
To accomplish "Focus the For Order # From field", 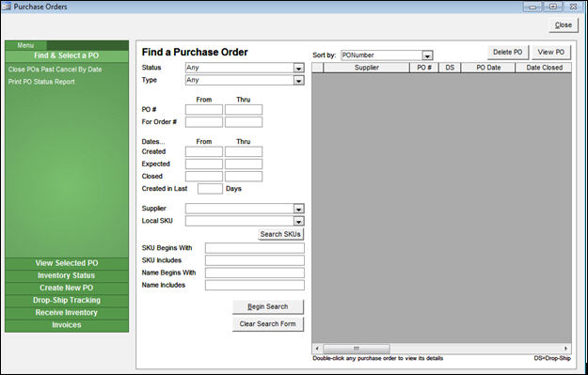I will tap(204, 122).
